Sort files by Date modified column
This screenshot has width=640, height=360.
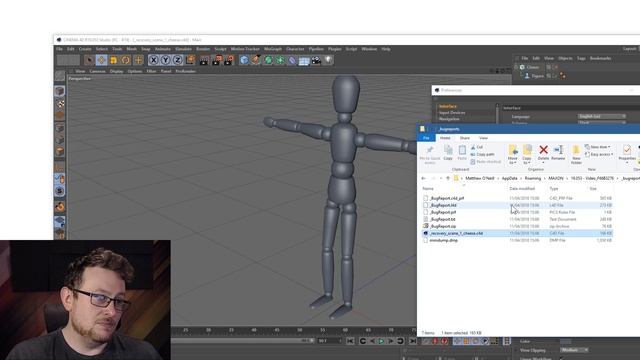click(522, 189)
